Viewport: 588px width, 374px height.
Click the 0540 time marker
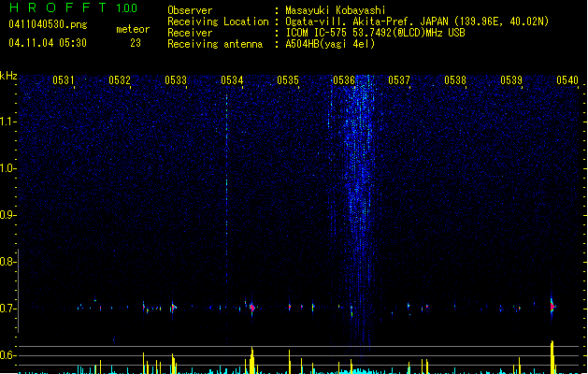coord(567,80)
